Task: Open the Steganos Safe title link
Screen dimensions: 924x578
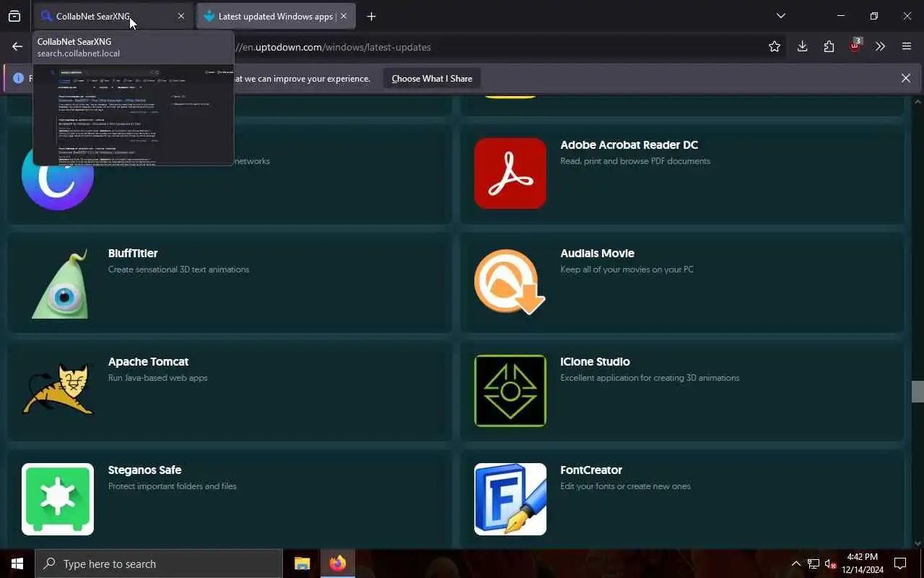Action: click(x=144, y=470)
